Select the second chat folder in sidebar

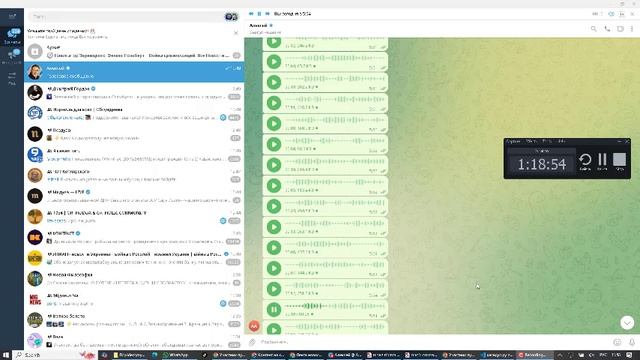12,56
